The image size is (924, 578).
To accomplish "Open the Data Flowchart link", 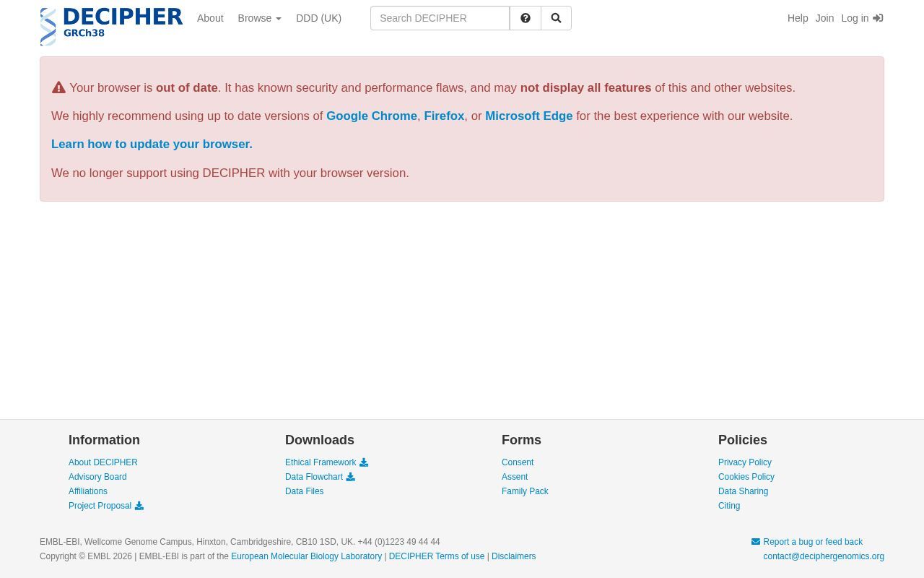I will pyautogui.click(x=314, y=477).
